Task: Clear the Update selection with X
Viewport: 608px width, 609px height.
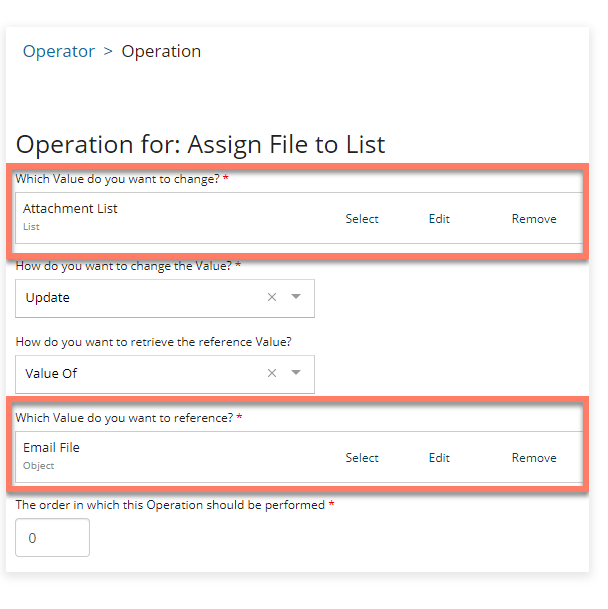Action: tap(272, 297)
